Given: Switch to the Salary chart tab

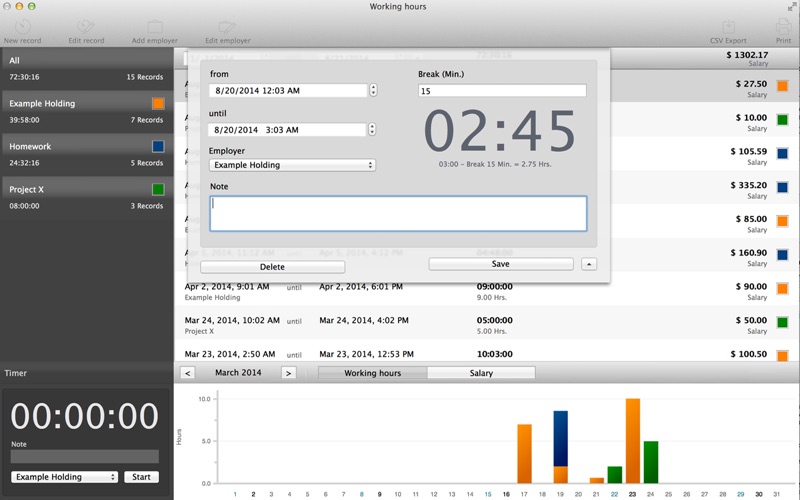Looking at the screenshot, I should 480,373.
